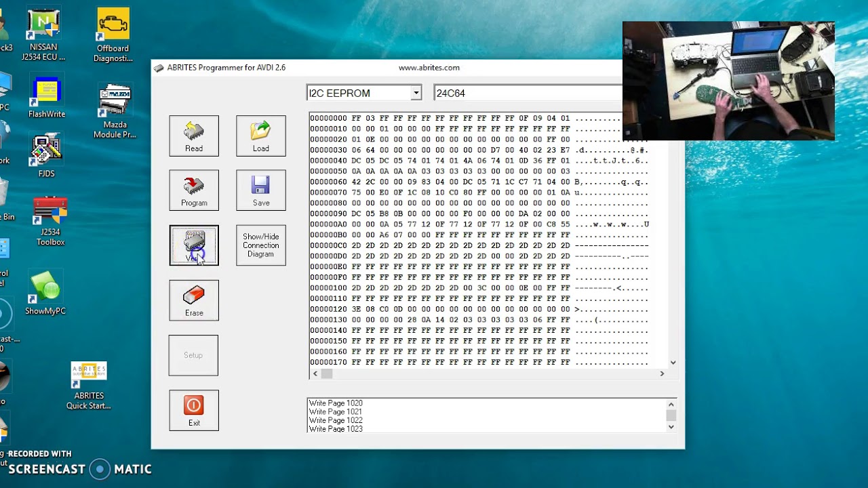Click hex row at address 00000060
The width and height of the screenshot is (868, 488).
coord(479,182)
